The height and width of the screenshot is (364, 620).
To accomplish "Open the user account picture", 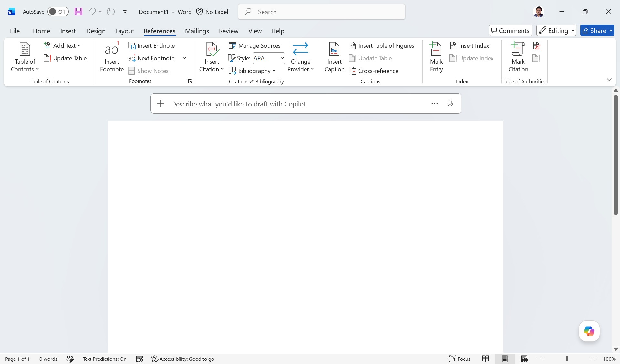I will tap(538, 12).
